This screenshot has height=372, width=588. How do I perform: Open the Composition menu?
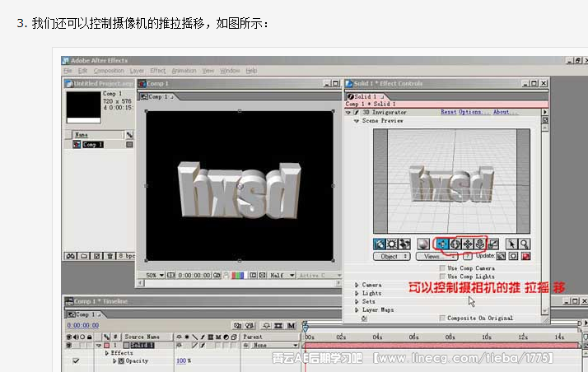pyautogui.click(x=109, y=71)
